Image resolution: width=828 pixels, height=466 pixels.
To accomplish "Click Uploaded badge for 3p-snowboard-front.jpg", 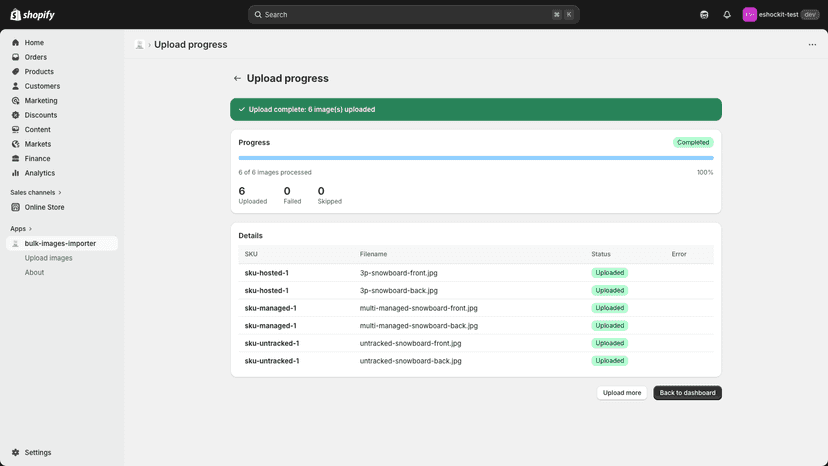I will (x=609, y=273).
